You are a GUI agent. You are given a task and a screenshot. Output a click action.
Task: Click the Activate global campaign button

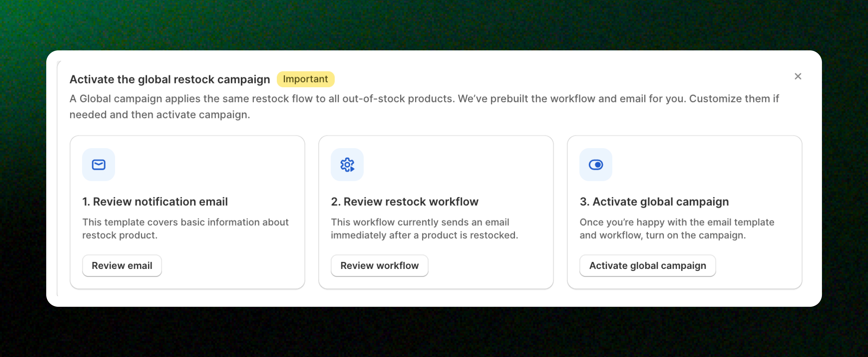[x=647, y=266]
